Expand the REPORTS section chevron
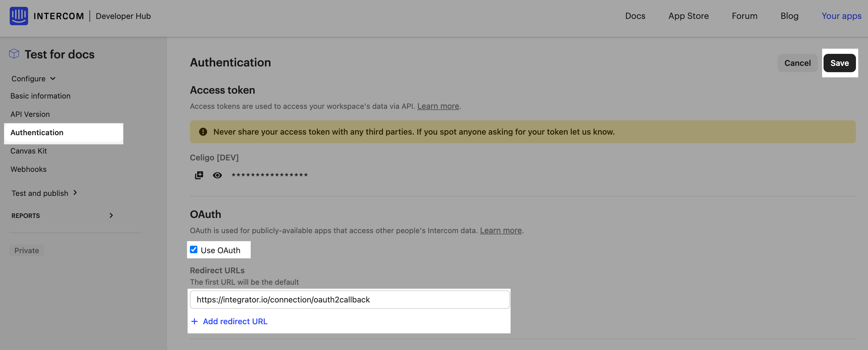Image resolution: width=868 pixels, height=350 pixels. tap(111, 215)
